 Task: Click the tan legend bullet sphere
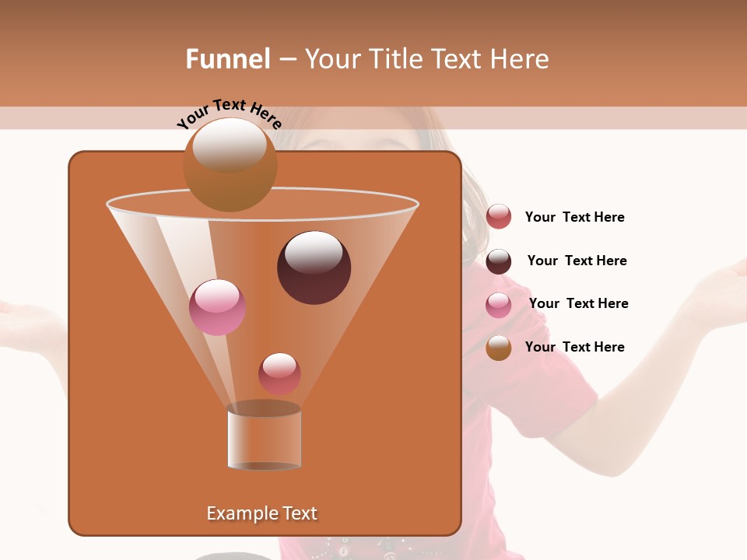point(499,347)
